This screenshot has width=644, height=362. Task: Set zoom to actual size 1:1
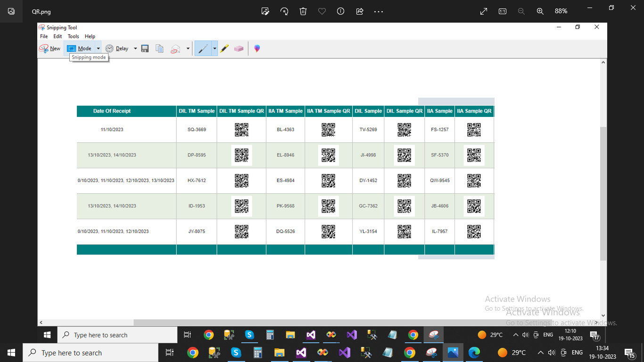click(x=503, y=11)
